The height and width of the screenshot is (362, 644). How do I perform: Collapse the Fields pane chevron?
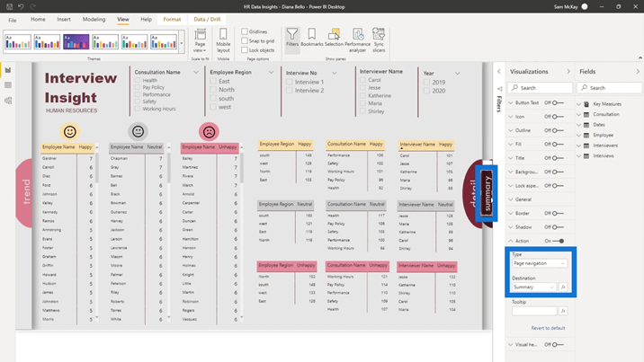[638, 71]
